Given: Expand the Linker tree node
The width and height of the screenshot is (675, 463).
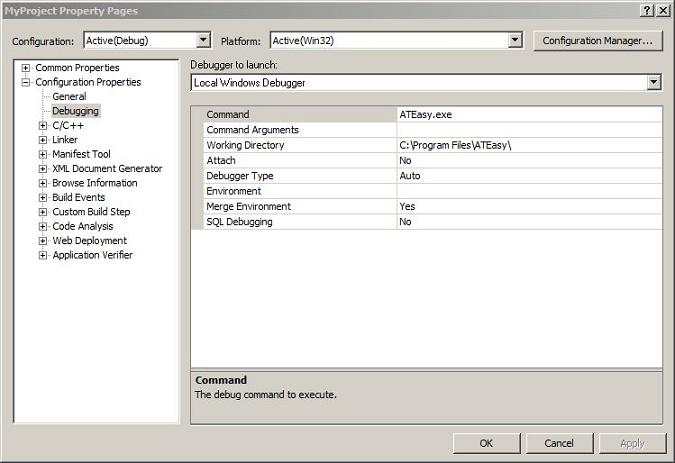Looking at the screenshot, I should click(x=43, y=140).
